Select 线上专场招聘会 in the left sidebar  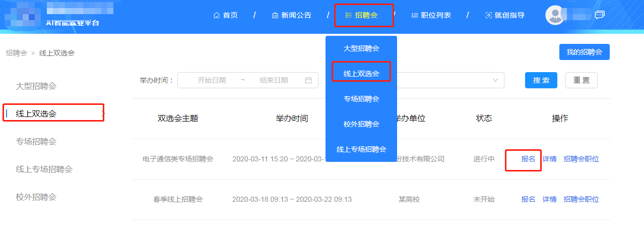pyautogui.click(x=44, y=169)
